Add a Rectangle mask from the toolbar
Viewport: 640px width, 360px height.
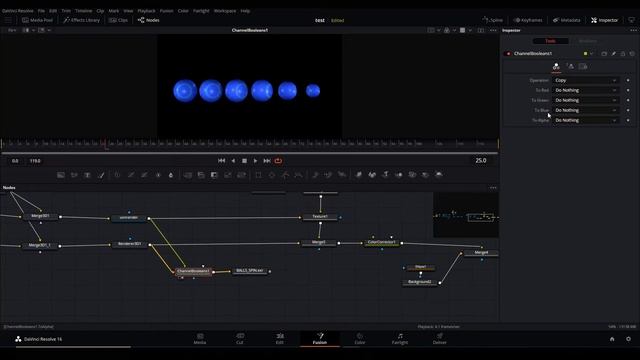click(x=258, y=175)
